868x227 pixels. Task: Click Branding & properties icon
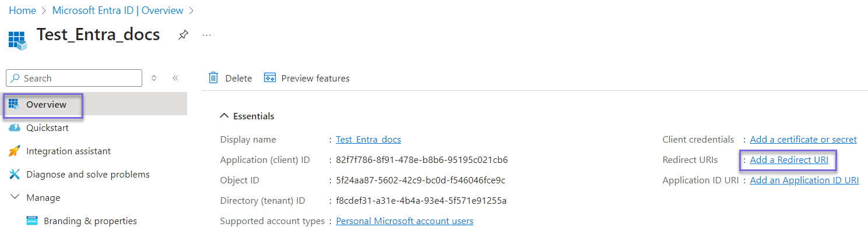click(33, 221)
